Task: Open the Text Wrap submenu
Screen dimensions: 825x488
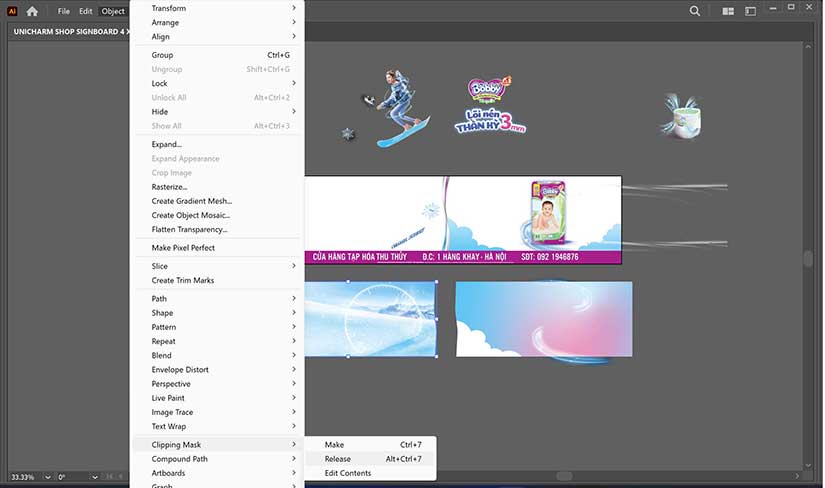Action: pyautogui.click(x=217, y=426)
